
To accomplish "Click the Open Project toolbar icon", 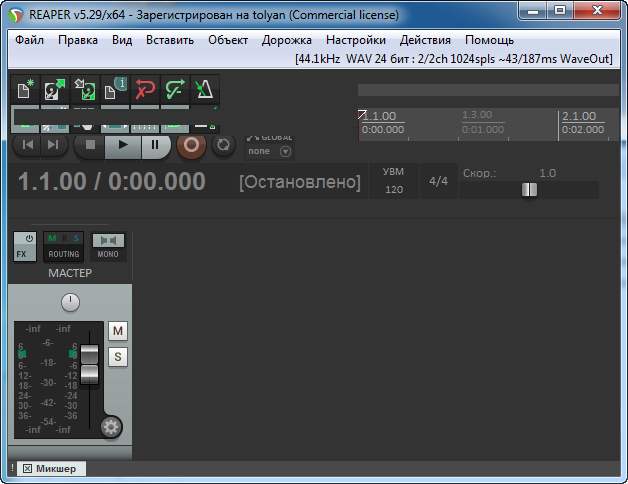I will click(54, 91).
